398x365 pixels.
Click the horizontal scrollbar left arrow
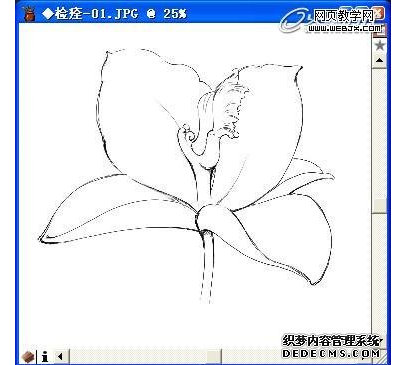coord(61,357)
